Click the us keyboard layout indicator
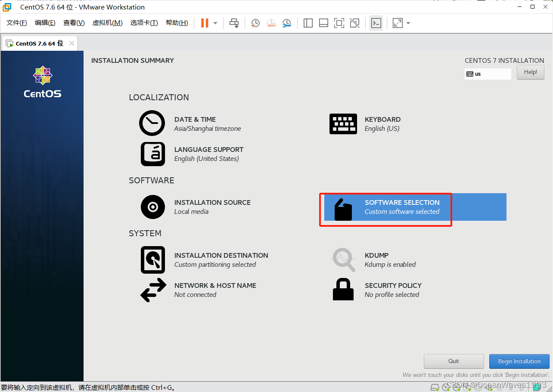This screenshot has width=553, height=392. pyautogui.click(x=488, y=74)
